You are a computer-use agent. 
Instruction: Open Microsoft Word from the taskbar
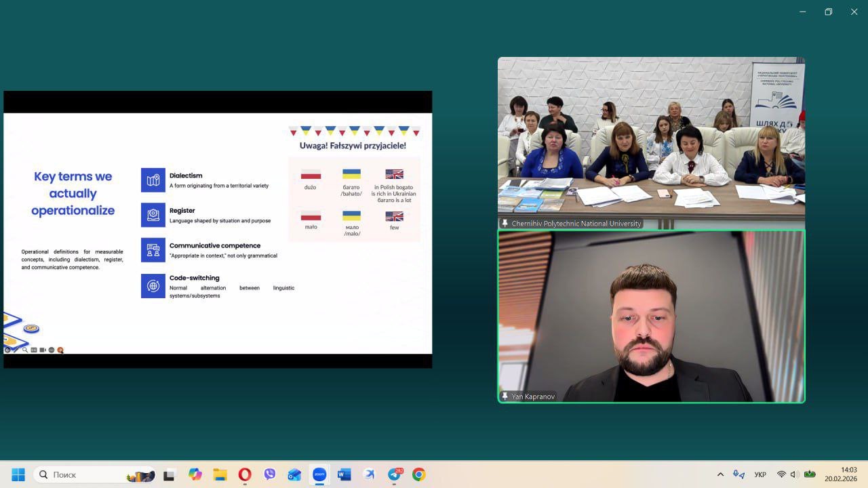click(x=344, y=474)
